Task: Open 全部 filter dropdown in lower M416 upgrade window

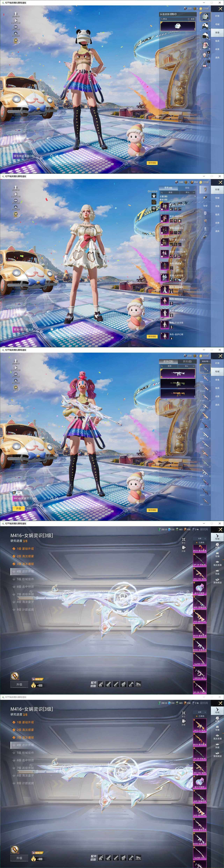Action: [200, 712]
